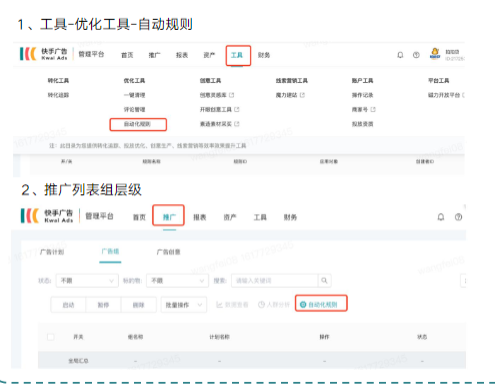Image resolution: width=495 pixels, height=387 pixels.
Task: Open the 状态 dropdown set to 不限
Action: click(x=87, y=281)
